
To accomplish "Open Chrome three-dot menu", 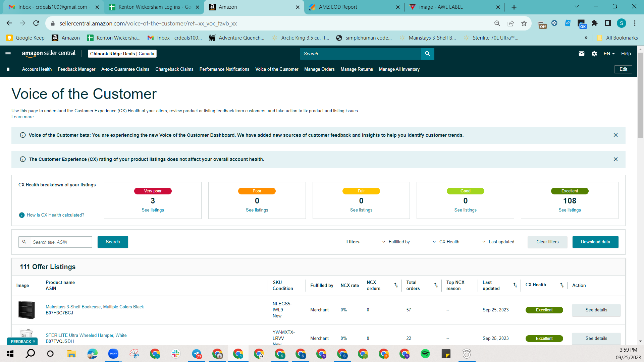I will tap(635, 23).
